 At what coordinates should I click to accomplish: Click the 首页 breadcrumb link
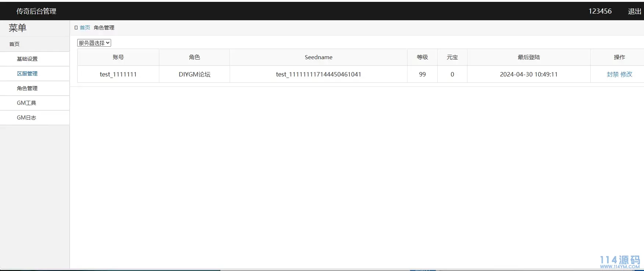[85, 28]
